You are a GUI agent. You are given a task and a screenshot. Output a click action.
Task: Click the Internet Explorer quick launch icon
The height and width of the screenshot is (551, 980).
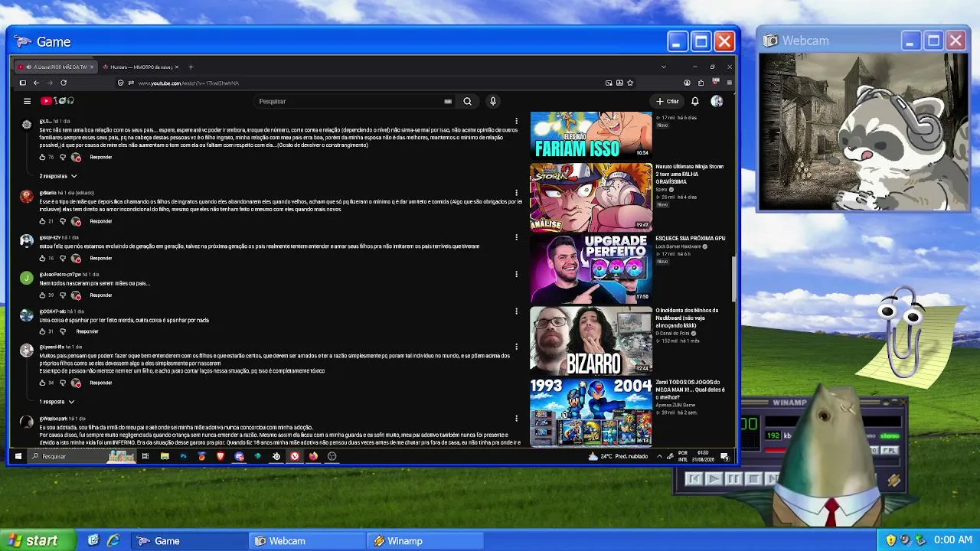tap(113, 540)
